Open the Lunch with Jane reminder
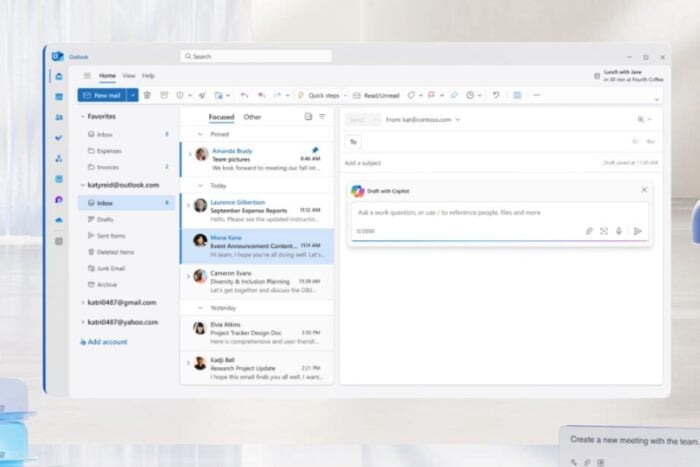 (629, 75)
